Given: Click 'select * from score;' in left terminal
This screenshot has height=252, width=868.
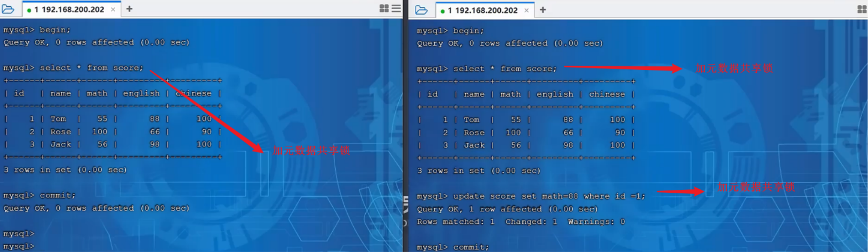Looking at the screenshot, I should click(91, 68).
